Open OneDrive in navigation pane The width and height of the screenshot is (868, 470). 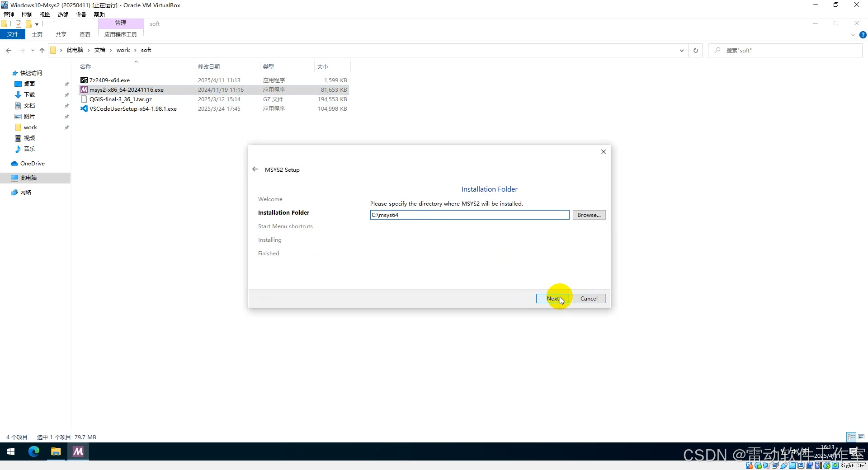pyautogui.click(x=32, y=164)
